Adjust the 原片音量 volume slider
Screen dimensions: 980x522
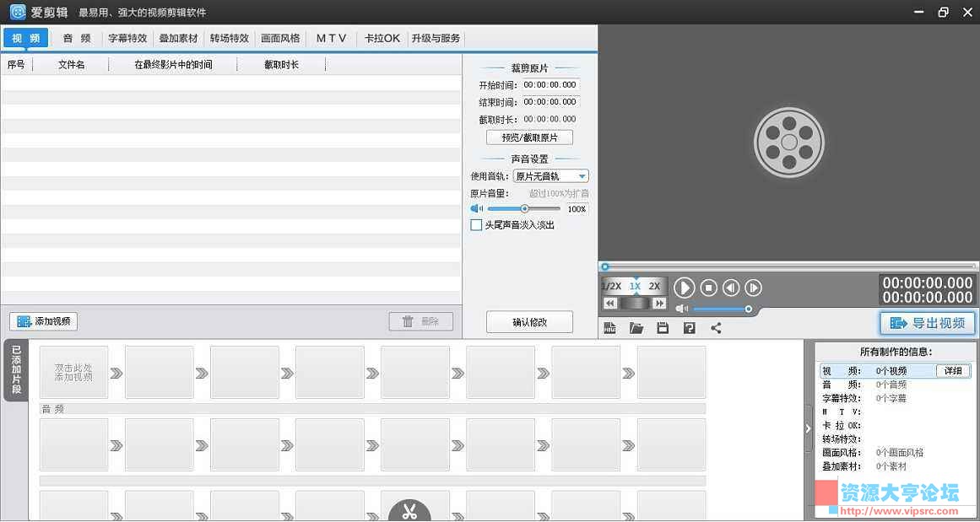(x=523, y=208)
